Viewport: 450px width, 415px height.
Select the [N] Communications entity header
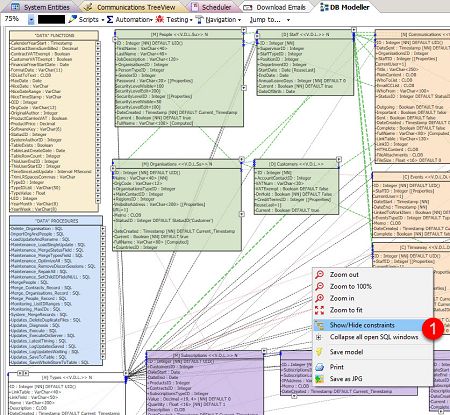coord(413,34)
